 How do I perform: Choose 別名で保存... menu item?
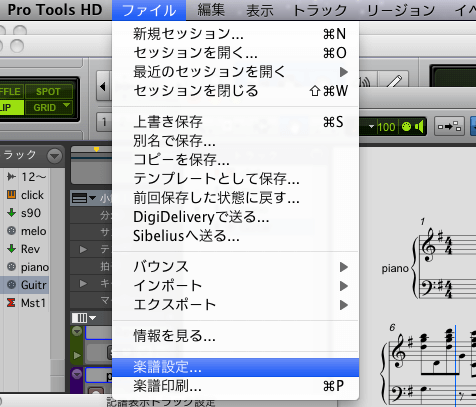(x=235, y=141)
